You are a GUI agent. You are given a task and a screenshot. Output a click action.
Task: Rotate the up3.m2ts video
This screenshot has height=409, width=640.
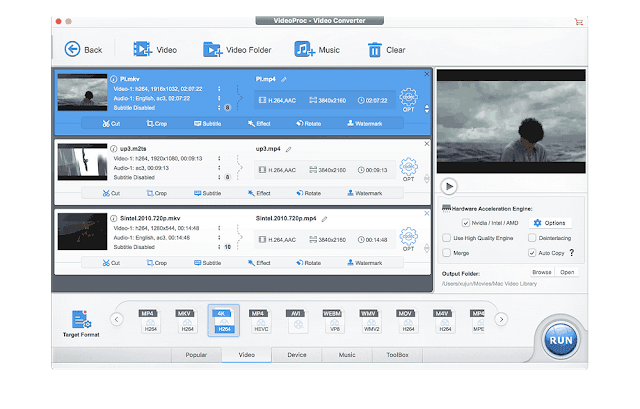[309, 193]
